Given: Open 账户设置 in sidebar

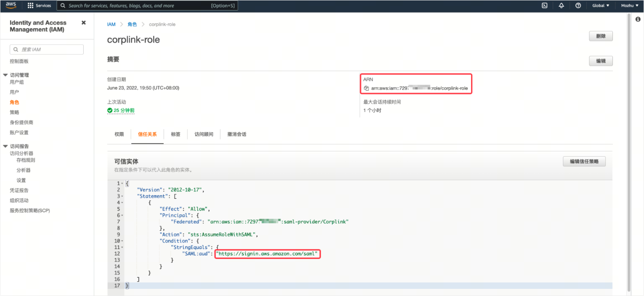Looking at the screenshot, I should pyautogui.click(x=19, y=133).
